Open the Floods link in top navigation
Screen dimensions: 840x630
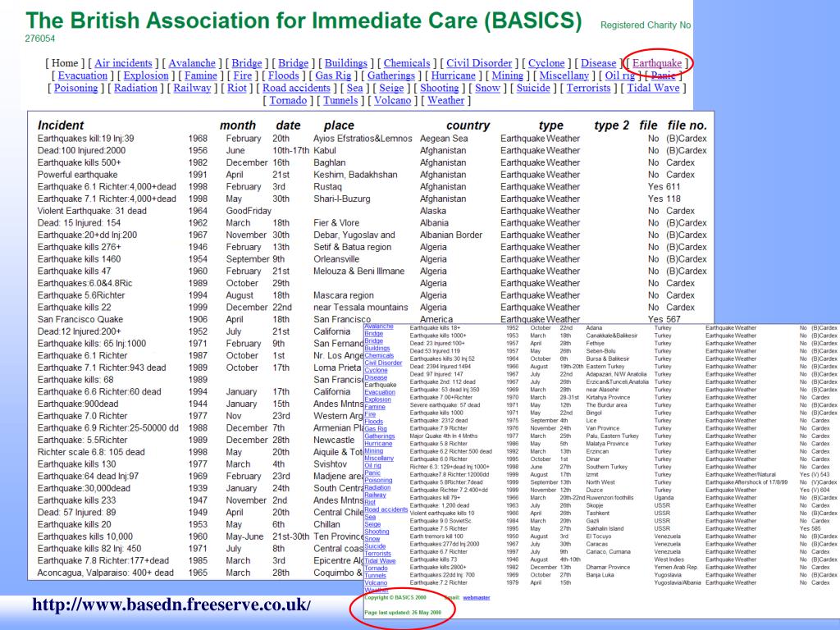(x=283, y=75)
